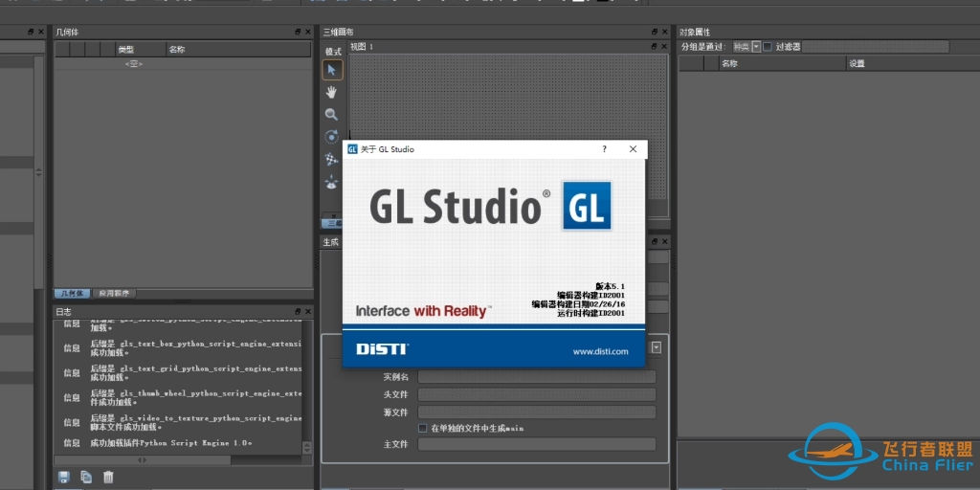
Task: Close the 视图 1 view window
Action: click(x=664, y=47)
